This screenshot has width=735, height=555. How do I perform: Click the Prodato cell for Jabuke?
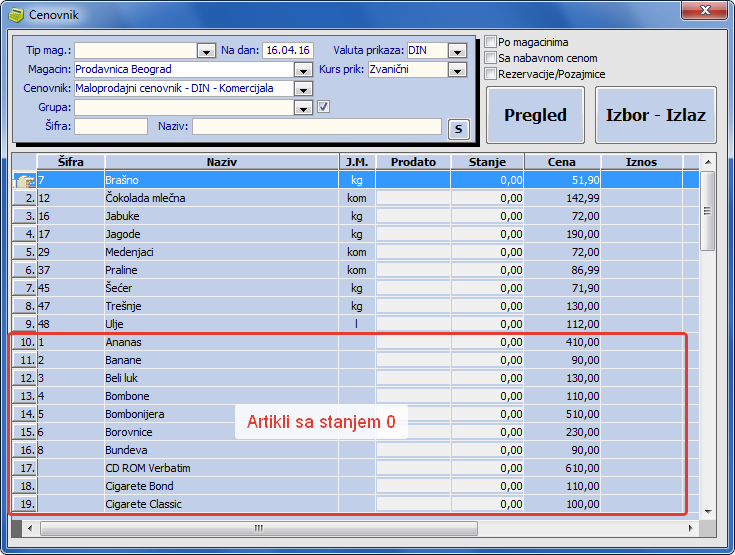413,216
